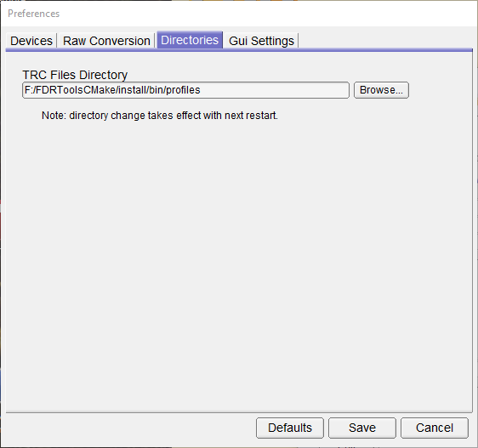Click the blank title bar area
478x448 pixels.
pos(268,14)
